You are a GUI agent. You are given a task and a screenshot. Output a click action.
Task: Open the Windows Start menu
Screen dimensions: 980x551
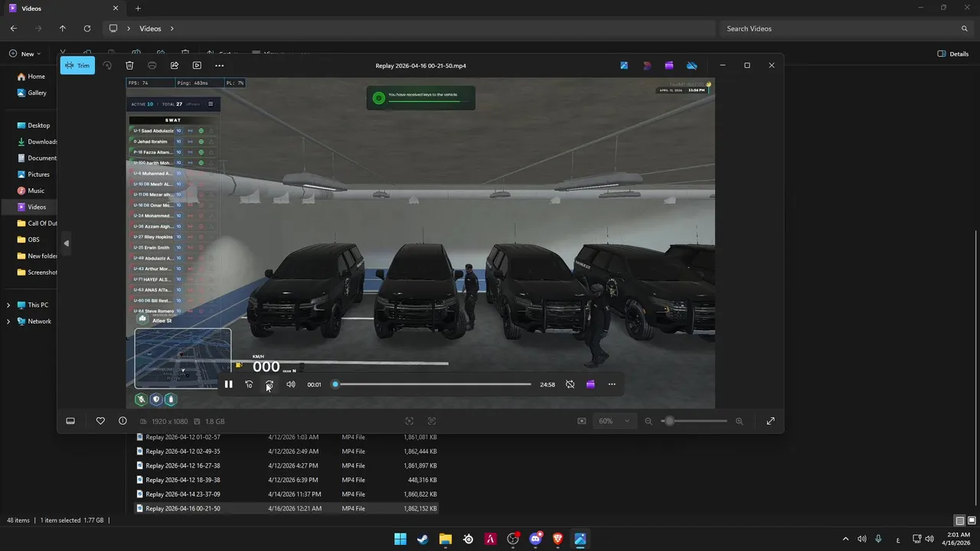[400, 539]
